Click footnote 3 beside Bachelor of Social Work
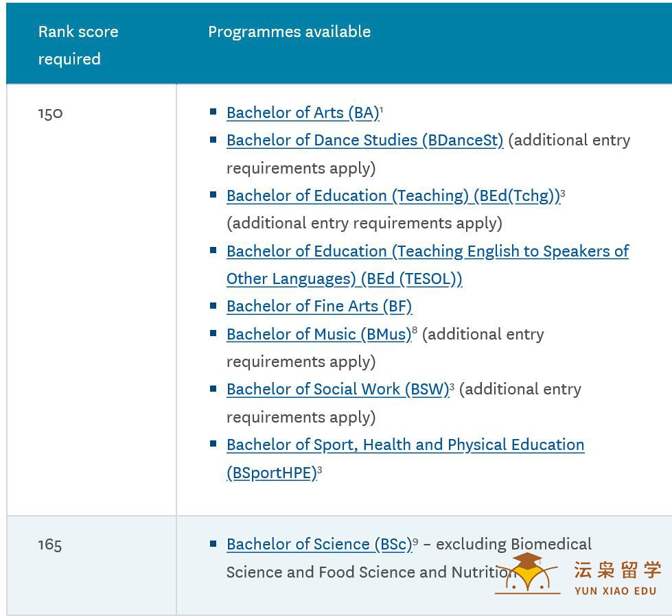Image resolution: width=672 pixels, height=616 pixels. pyautogui.click(x=452, y=386)
